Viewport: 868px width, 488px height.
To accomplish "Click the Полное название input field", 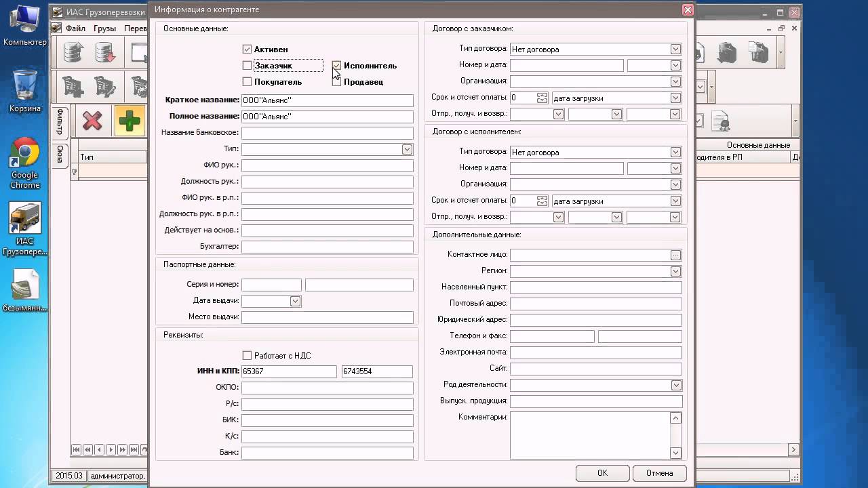I will point(327,117).
